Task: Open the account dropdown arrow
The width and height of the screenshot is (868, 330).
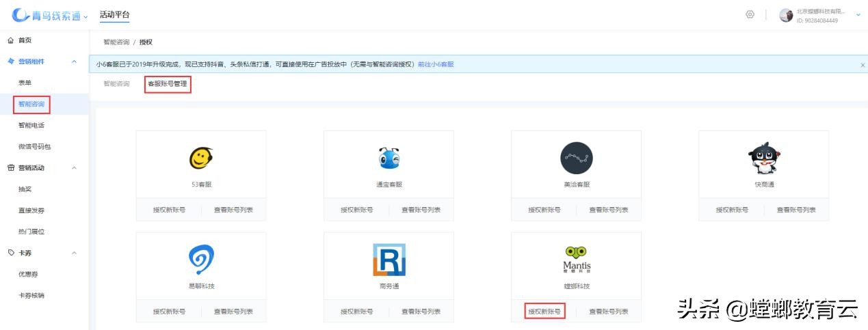Action: [858, 14]
